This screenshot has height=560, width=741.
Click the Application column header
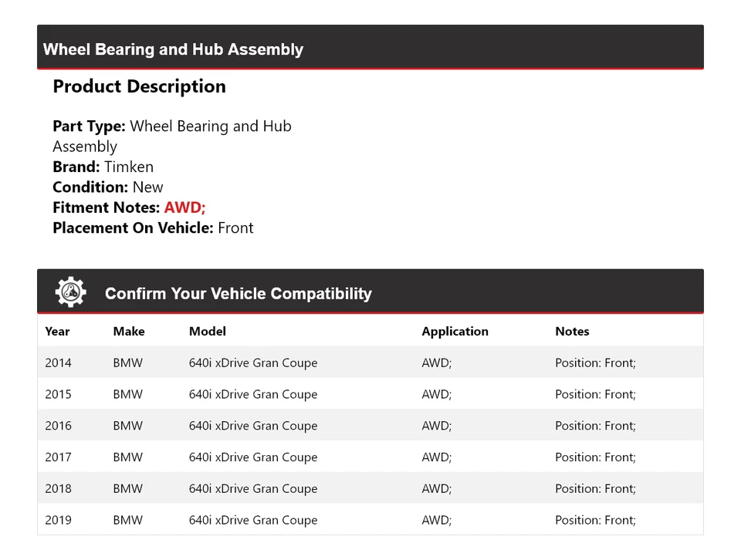pos(455,332)
